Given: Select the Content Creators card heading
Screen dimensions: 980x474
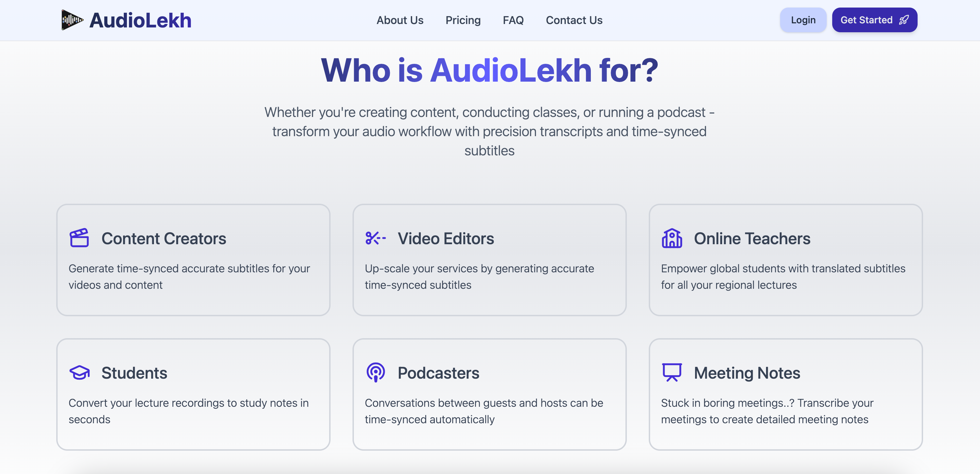Looking at the screenshot, I should [164, 238].
